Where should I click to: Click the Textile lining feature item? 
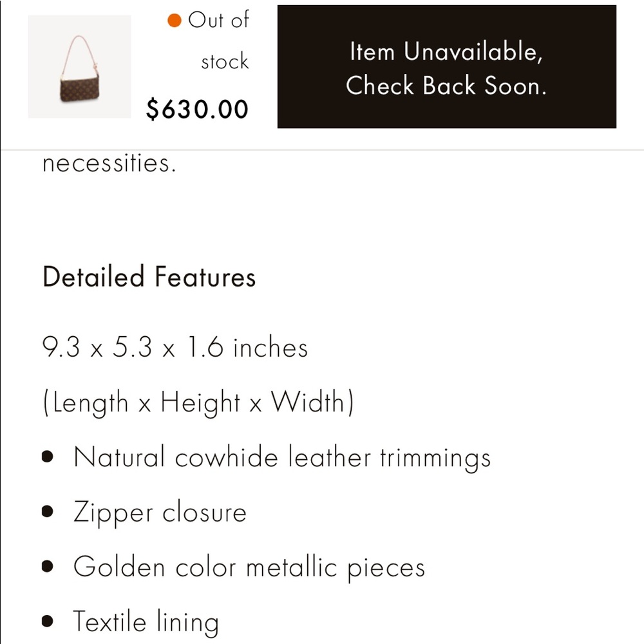click(146, 621)
